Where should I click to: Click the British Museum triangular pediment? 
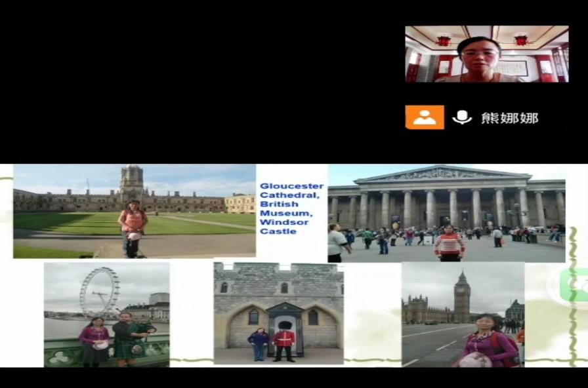pos(443,174)
